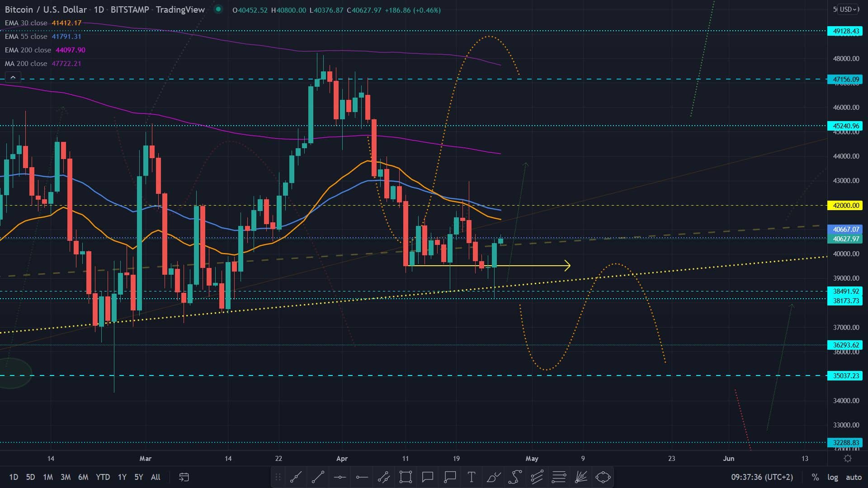The width and height of the screenshot is (868, 488).
Task: Grab the drawing toolbar drag handle
Action: click(x=278, y=477)
